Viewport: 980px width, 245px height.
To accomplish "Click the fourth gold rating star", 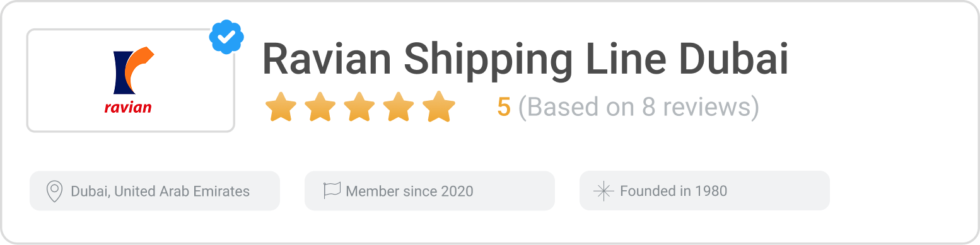I will pyautogui.click(x=399, y=107).
